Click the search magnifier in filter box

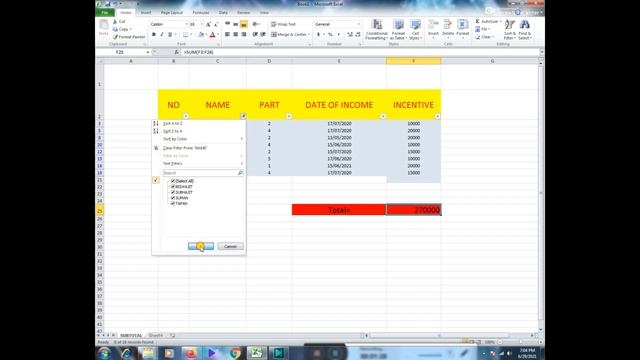(x=240, y=173)
